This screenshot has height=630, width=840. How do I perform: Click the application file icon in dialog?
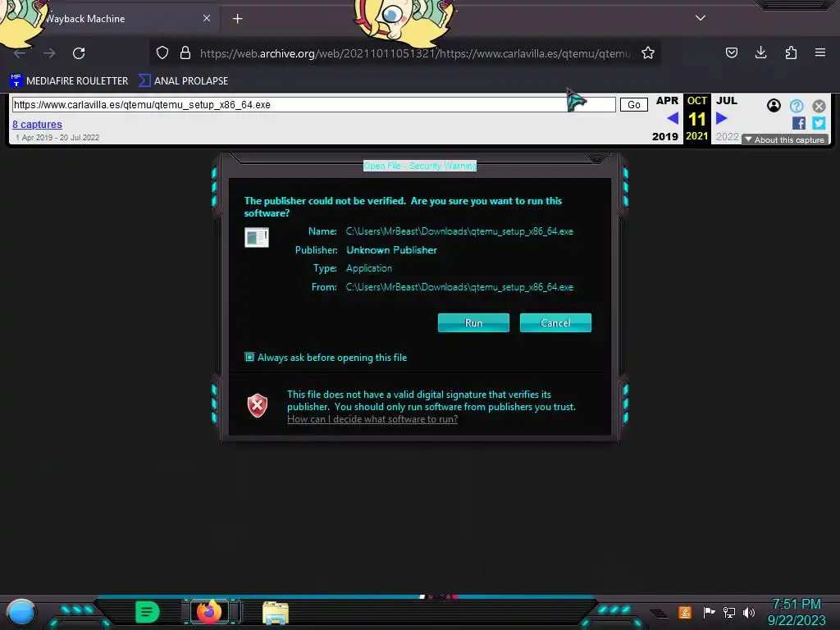click(x=257, y=237)
